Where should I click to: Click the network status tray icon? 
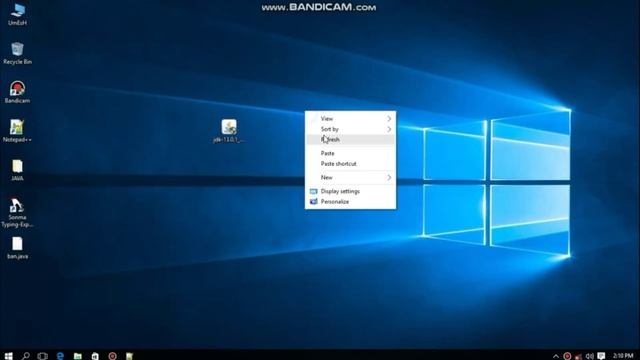pyautogui.click(x=578, y=356)
